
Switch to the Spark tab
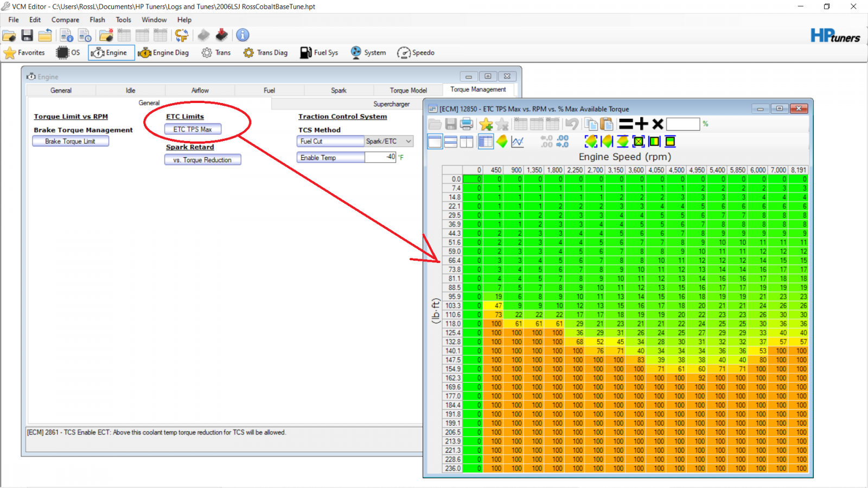[339, 91]
